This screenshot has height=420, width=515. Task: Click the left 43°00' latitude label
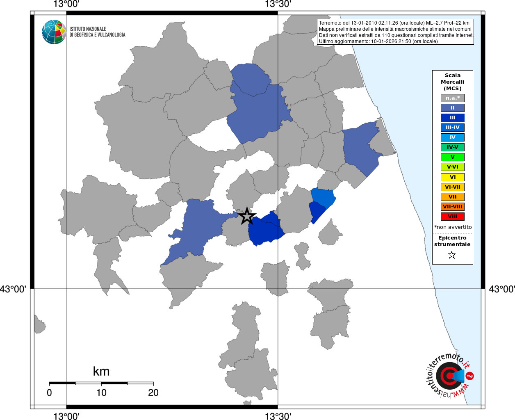point(13,289)
